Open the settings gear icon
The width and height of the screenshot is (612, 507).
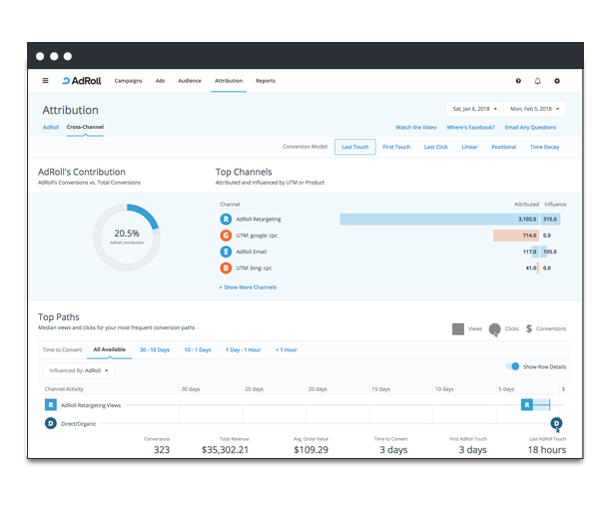[x=557, y=81]
